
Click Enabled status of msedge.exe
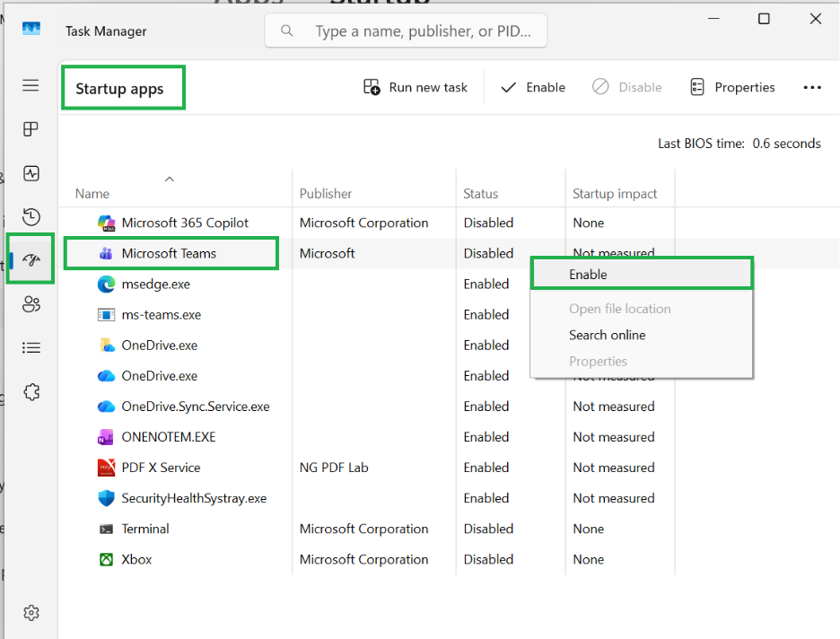pyautogui.click(x=486, y=284)
